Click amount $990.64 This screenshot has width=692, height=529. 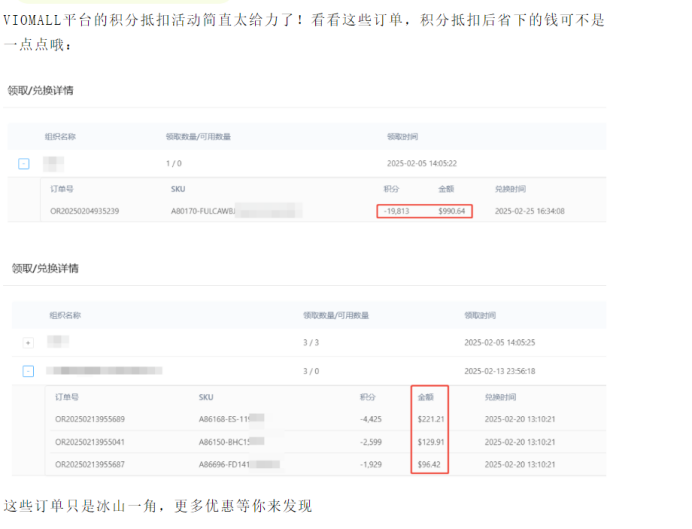coord(451,211)
